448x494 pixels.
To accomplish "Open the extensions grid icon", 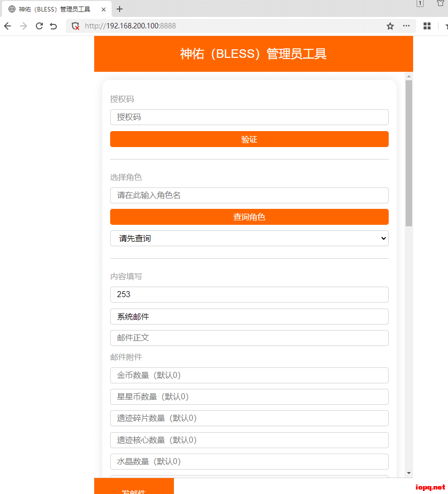I will tap(427, 25).
